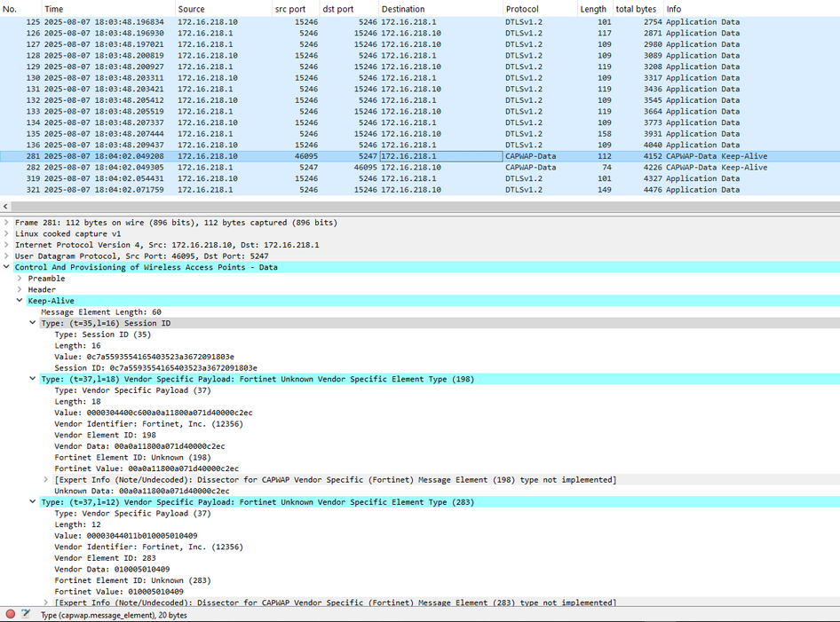Expand the Frame 281 tree row
The image size is (840, 622).
pyautogui.click(x=6, y=222)
